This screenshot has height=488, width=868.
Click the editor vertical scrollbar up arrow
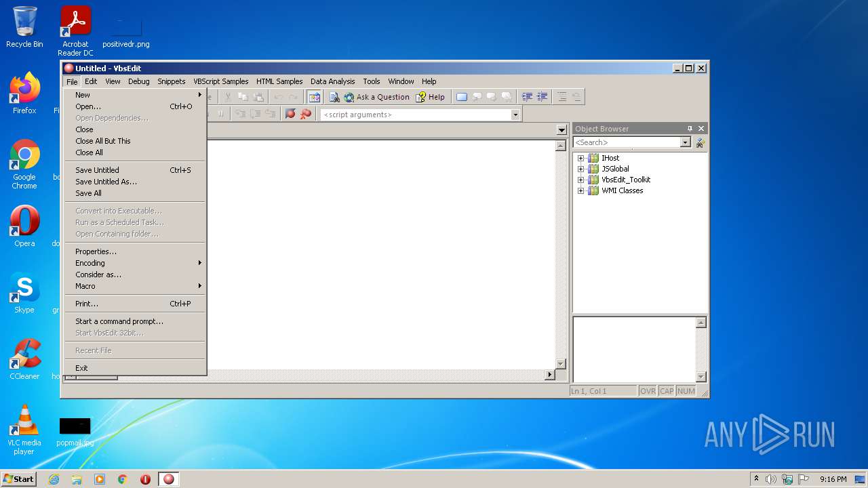[x=561, y=146]
